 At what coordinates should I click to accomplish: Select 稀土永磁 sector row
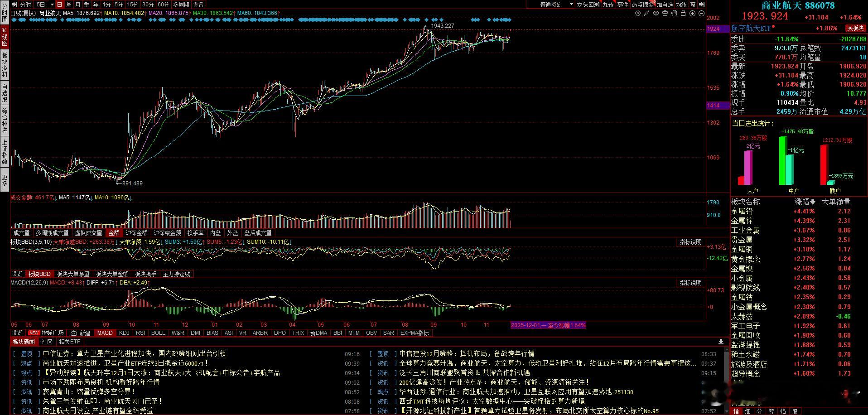(799, 354)
